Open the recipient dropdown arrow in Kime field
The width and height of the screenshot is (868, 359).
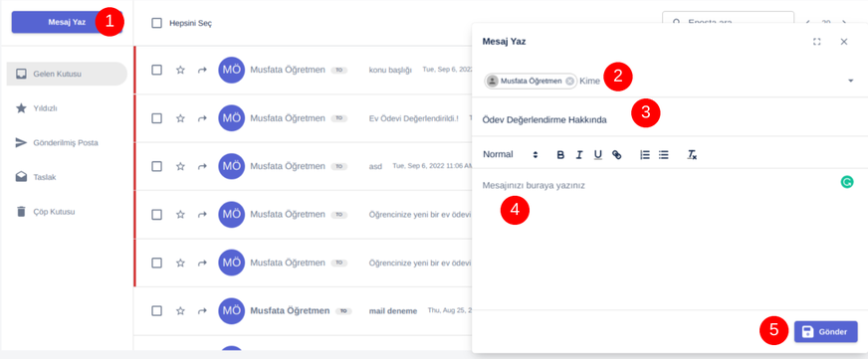850,82
